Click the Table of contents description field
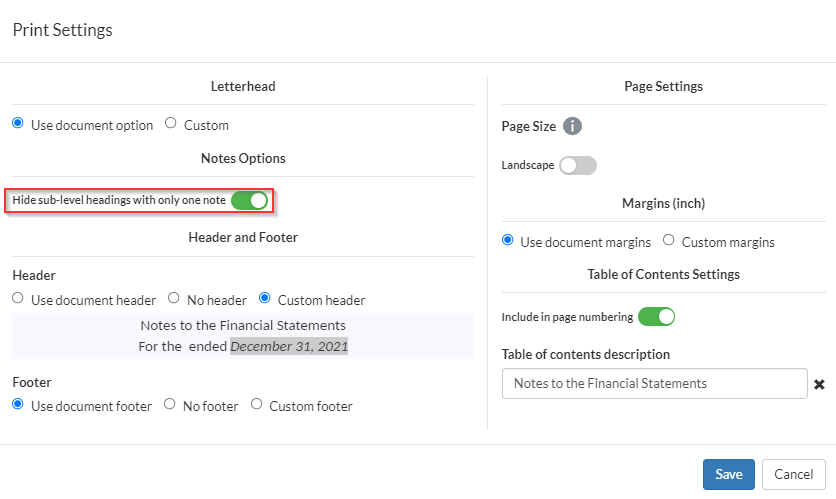 pyautogui.click(x=654, y=384)
